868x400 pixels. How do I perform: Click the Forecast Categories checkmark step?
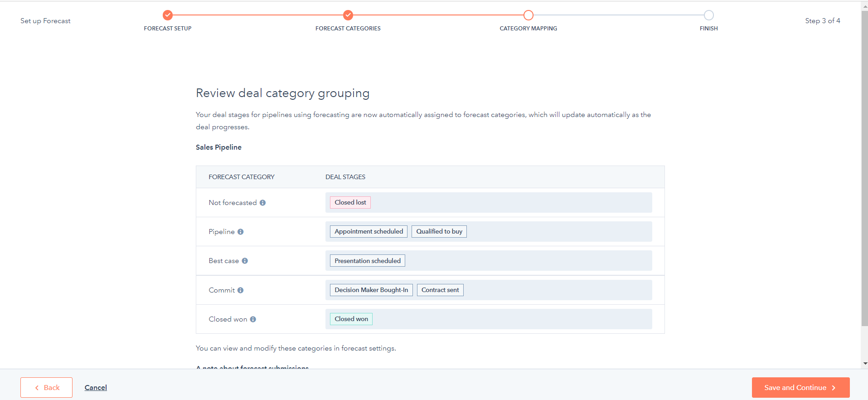tap(348, 15)
